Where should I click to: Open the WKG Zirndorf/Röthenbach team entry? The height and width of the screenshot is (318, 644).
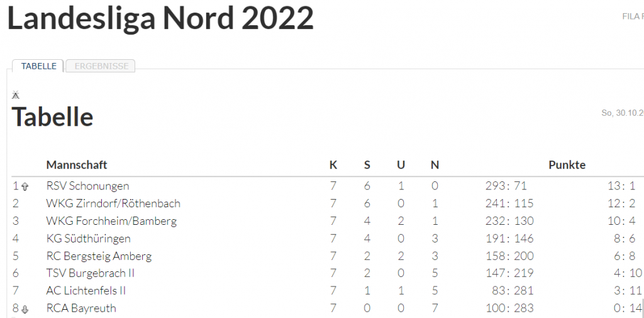[x=113, y=203]
